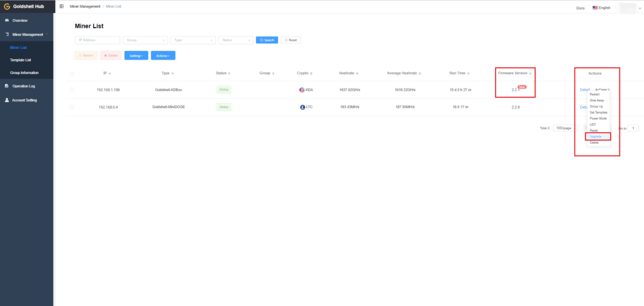Sort by Firmware Version using its arrows
The height and width of the screenshot is (306, 644).
coord(531,74)
